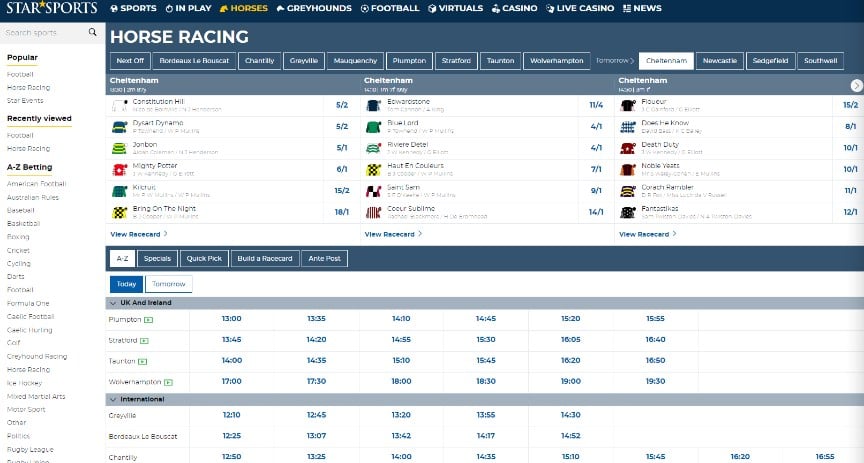Bet Does He Know at 8/1
This screenshot has width=864, height=463.
coord(851,127)
